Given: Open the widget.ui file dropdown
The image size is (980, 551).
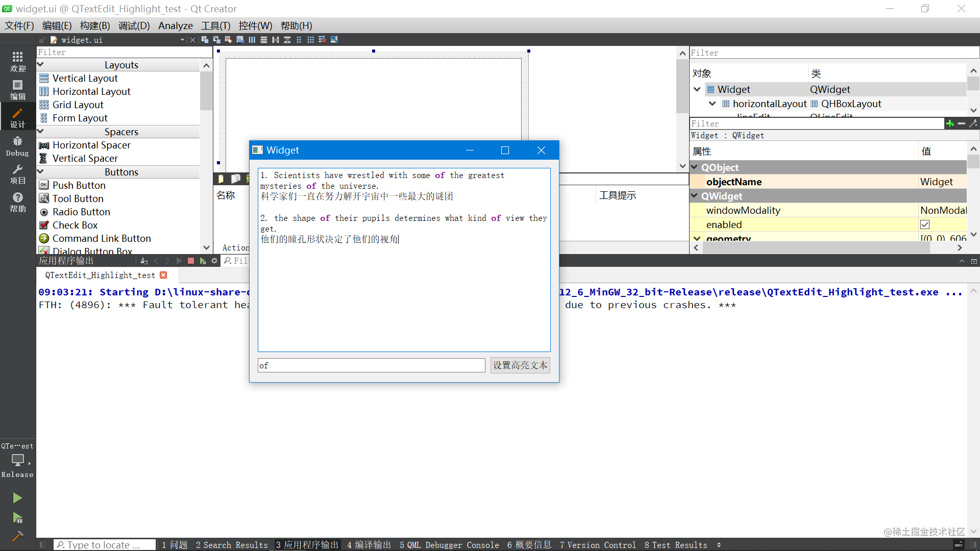Looking at the screenshot, I should coord(182,40).
